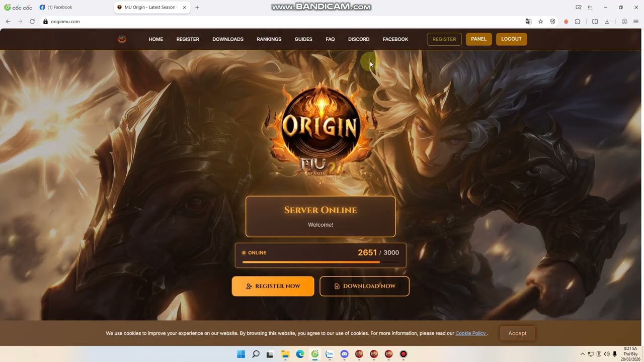Go back to the previous page
The width and height of the screenshot is (644, 362).
coord(8,22)
